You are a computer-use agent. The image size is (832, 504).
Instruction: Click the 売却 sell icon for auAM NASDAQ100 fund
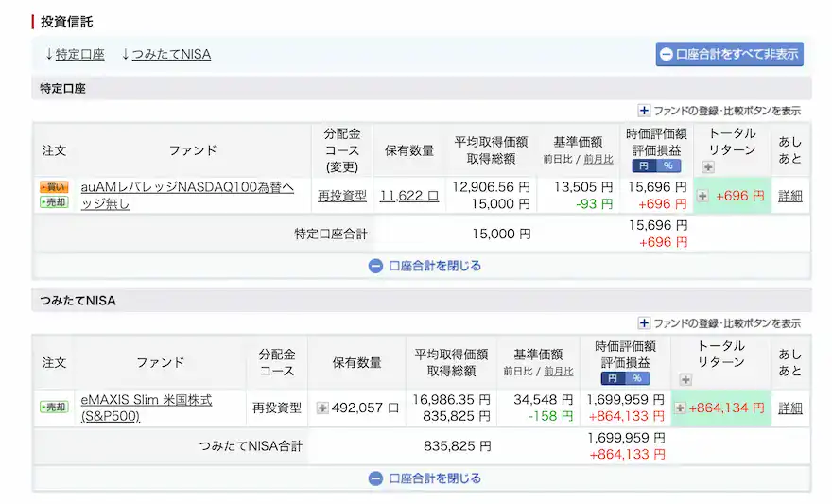tap(54, 202)
